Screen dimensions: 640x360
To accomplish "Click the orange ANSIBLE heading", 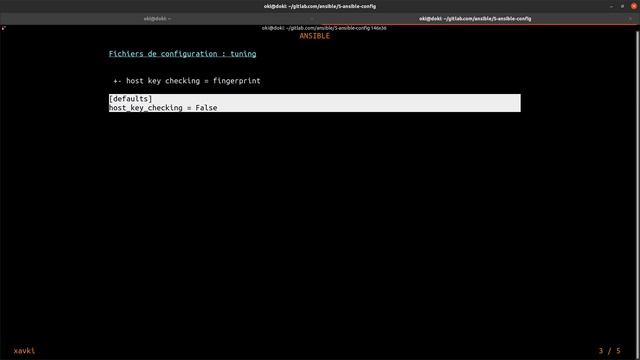I will (314, 36).
